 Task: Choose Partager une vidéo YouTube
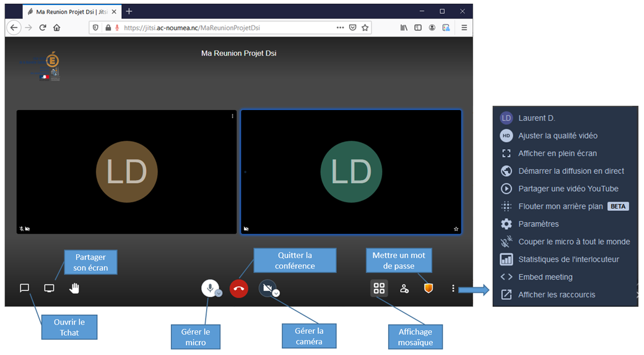coord(568,189)
